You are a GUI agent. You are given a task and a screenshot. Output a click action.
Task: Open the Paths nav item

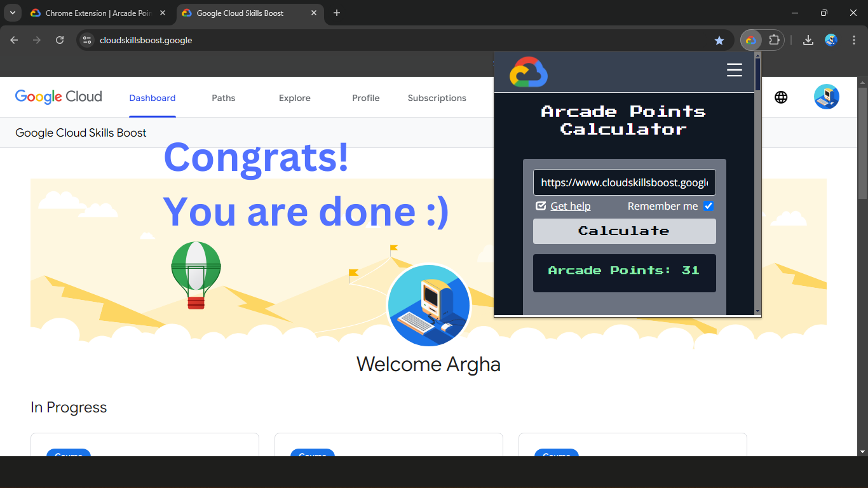[224, 98]
